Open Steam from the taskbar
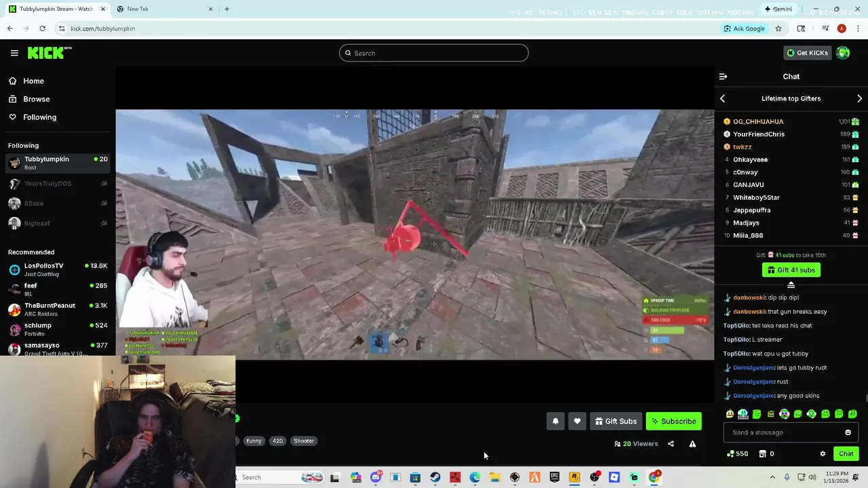Viewport: 868px width, 488px height. [x=435, y=477]
